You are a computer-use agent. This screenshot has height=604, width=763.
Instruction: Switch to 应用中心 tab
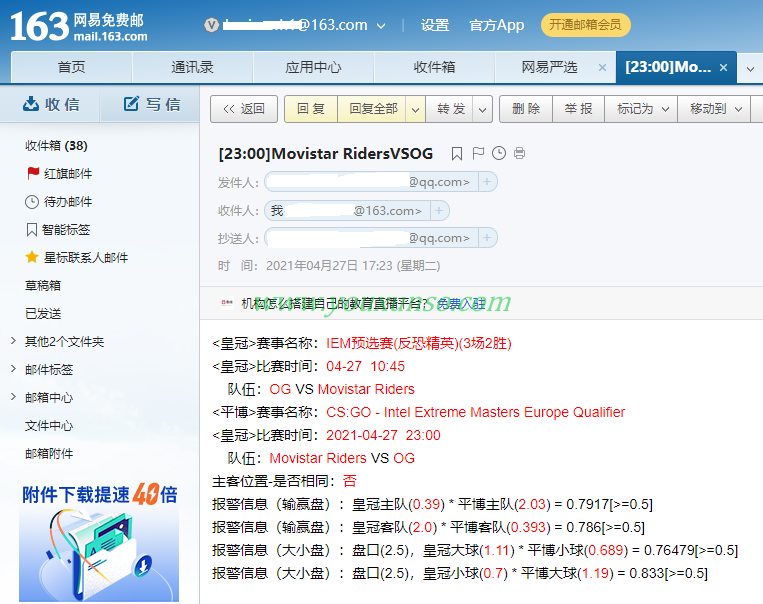tap(313, 67)
